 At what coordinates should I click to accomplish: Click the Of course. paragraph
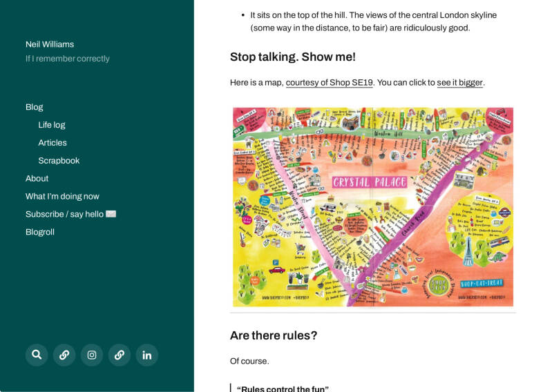pos(249,361)
